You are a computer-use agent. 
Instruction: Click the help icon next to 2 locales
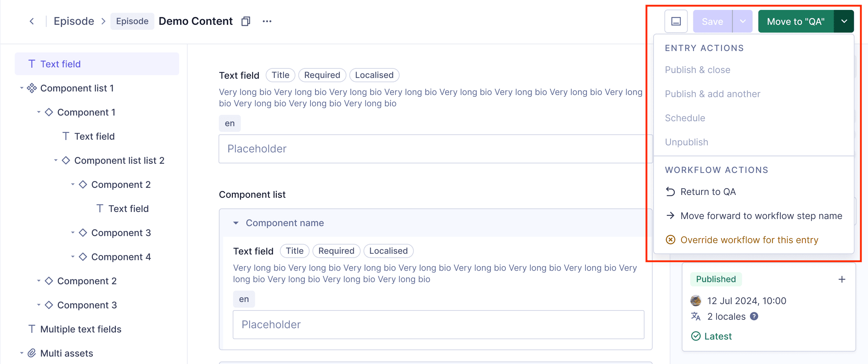point(754,316)
